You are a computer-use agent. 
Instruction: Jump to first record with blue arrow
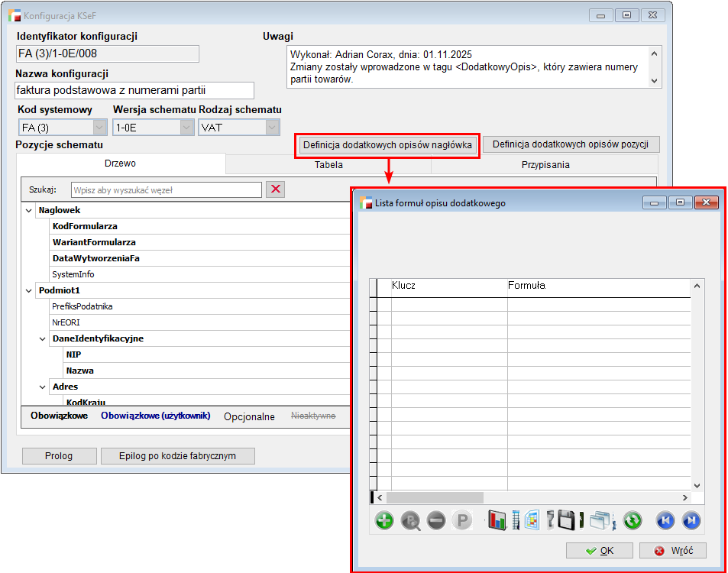pos(665,521)
